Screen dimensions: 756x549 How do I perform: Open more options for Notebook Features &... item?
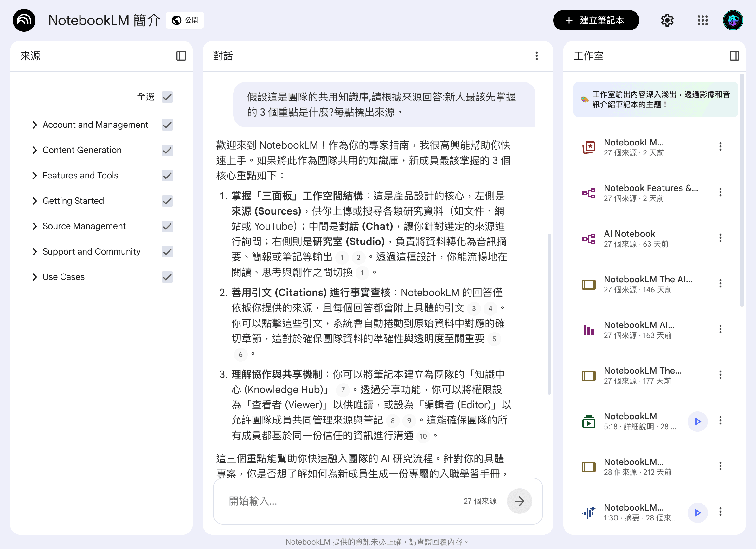720,192
